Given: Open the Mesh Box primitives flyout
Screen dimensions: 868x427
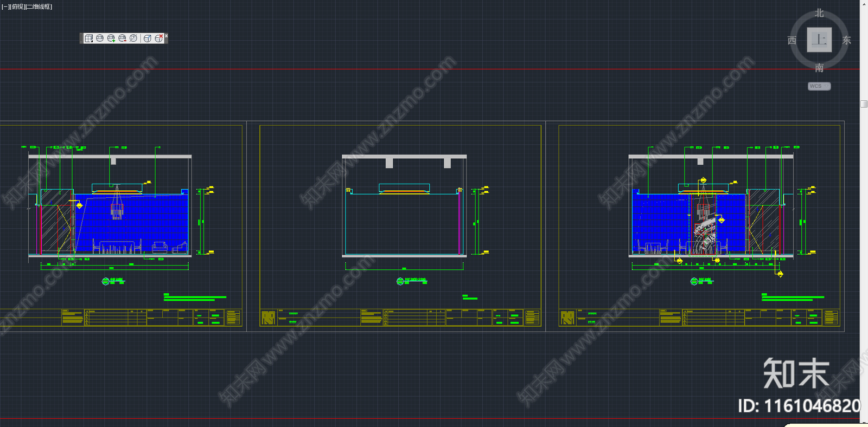Looking at the screenshot, I should [x=89, y=38].
